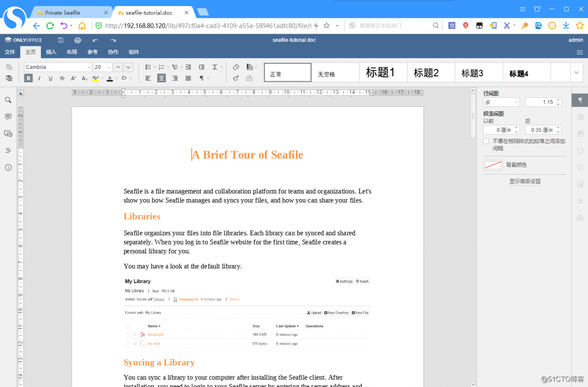The image size is (588, 387).
Task: Select the Copy Style paintbrush tool
Action: click(236, 78)
